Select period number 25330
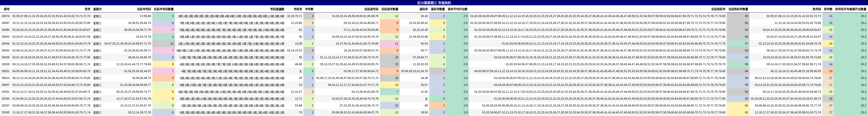868x116 pixels. click(6, 112)
